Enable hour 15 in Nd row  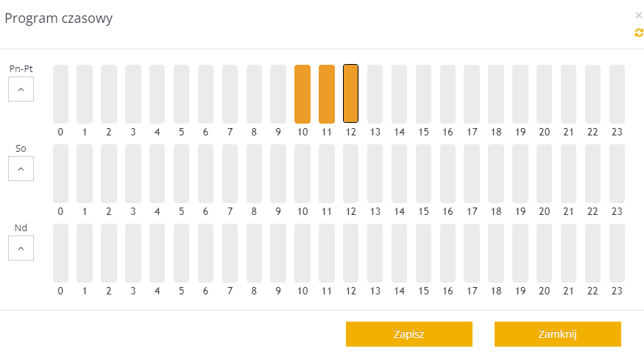pos(423,253)
